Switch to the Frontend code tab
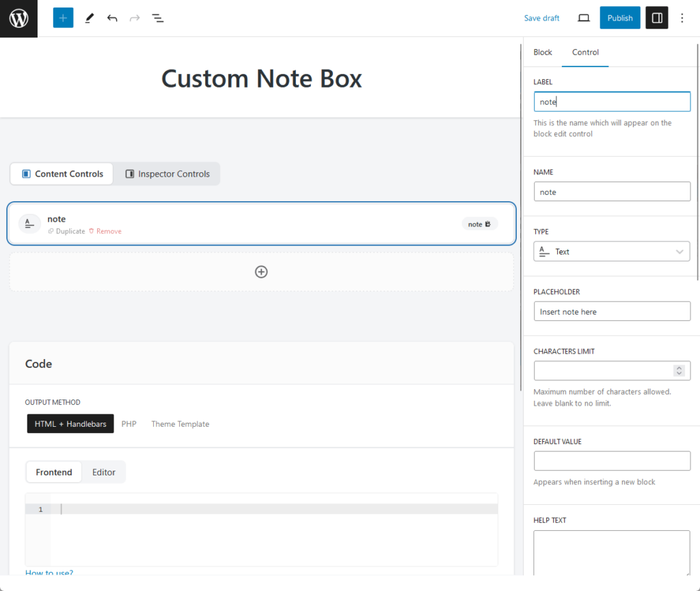700x591 pixels. [53, 472]
